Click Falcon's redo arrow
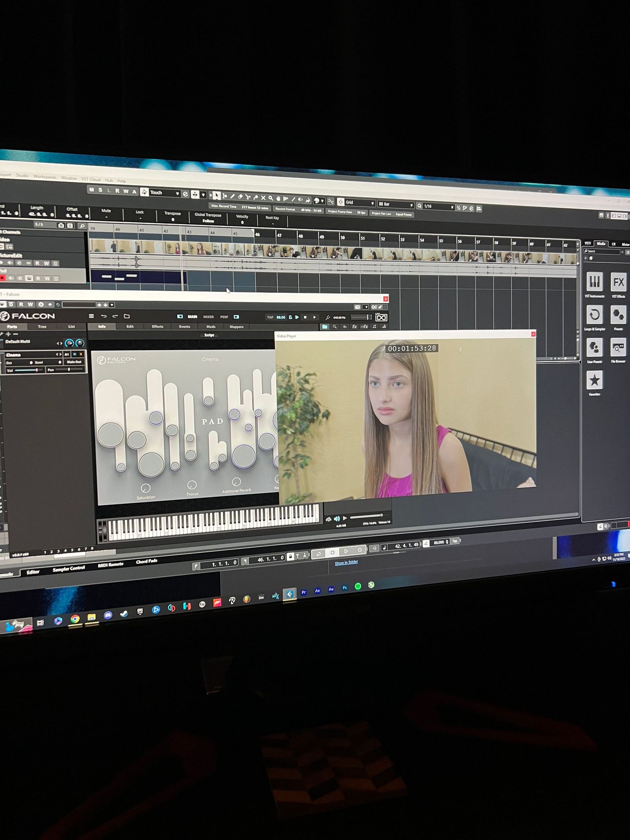630x840 pixels. point(115,316)
